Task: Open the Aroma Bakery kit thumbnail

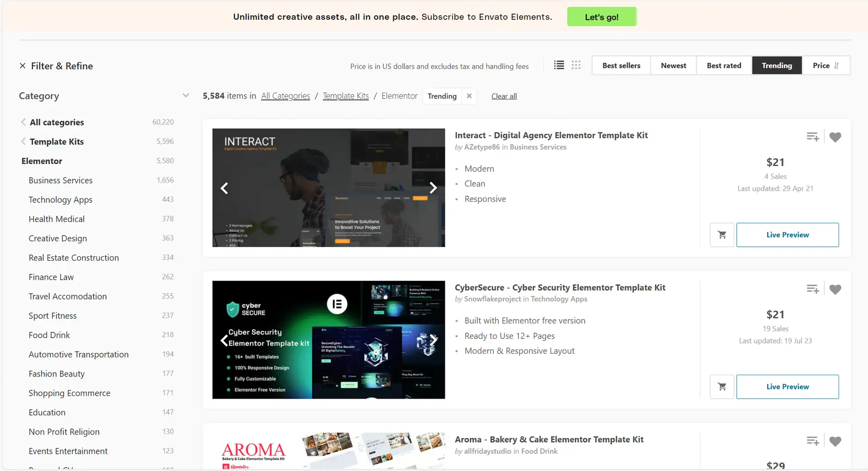Action: click(329, 451)
